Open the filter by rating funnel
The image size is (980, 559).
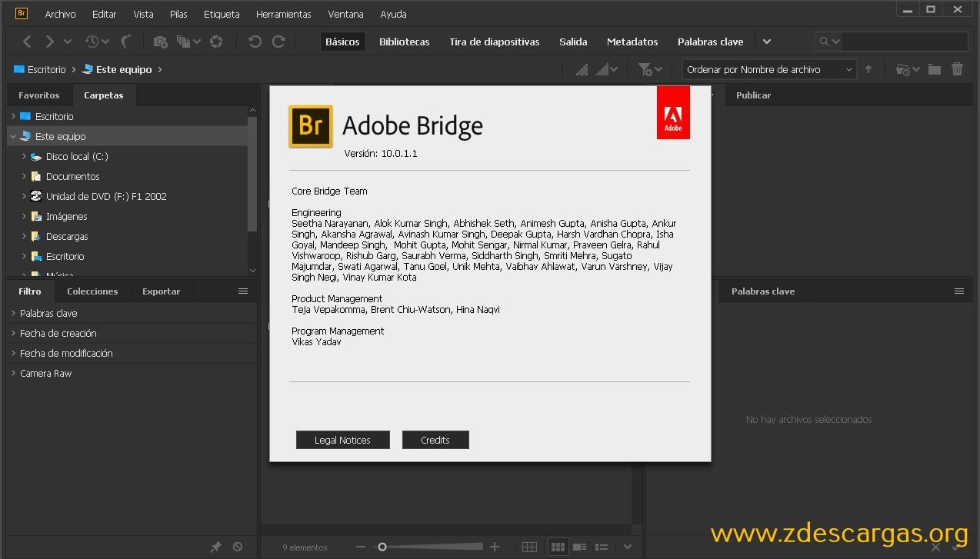[650, 69]
